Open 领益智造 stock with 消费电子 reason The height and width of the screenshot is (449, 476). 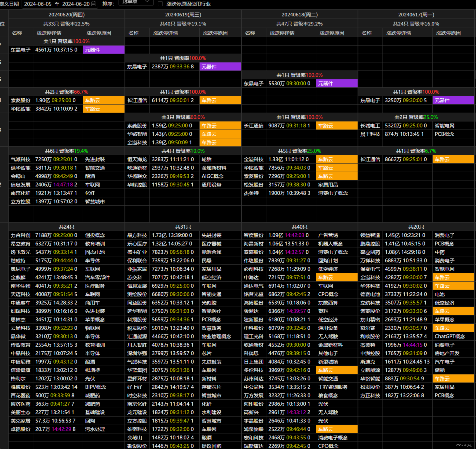click(x=370, y=235)
